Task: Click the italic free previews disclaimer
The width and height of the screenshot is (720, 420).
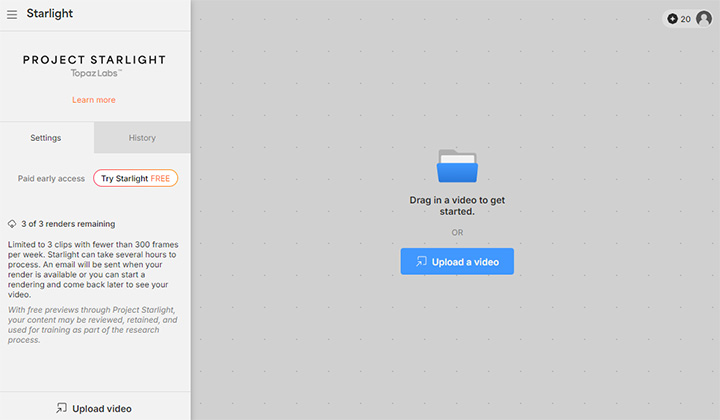Action: point(92,325)
